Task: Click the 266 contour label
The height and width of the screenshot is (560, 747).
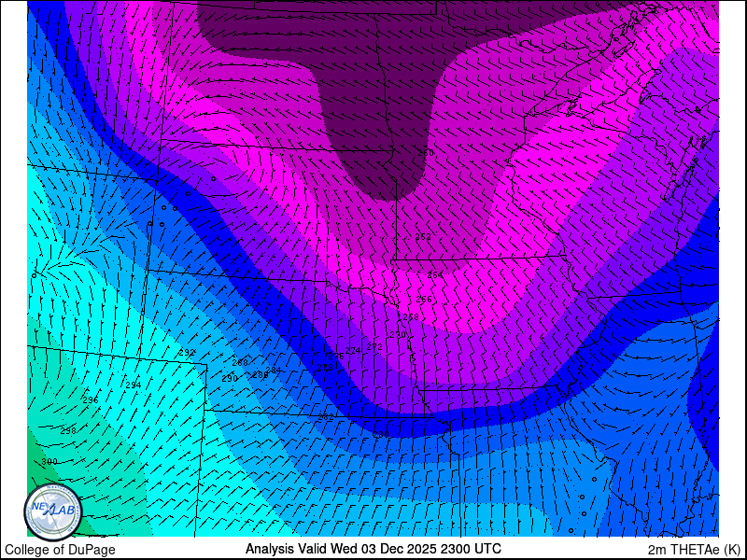Action: point(424,299)
